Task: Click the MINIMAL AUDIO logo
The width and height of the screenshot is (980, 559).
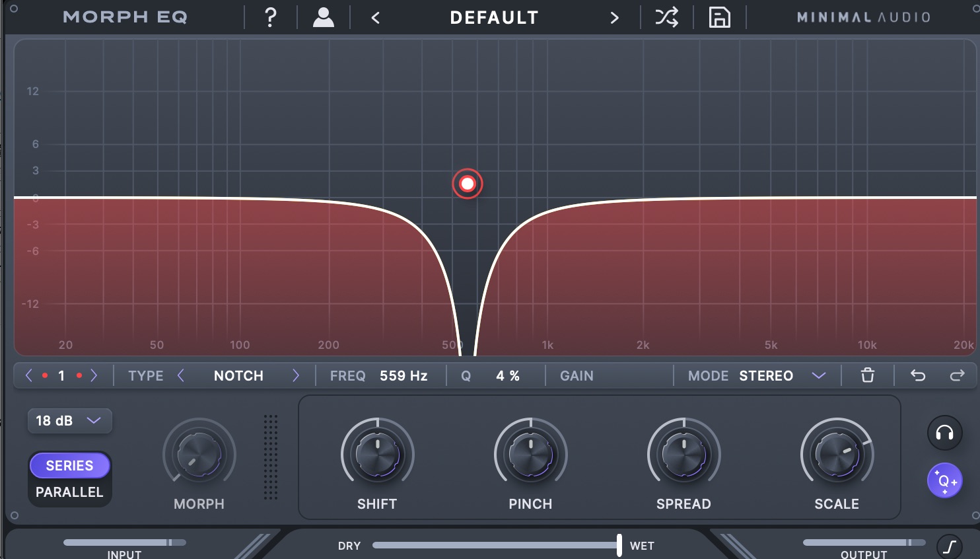Action: 862,17
